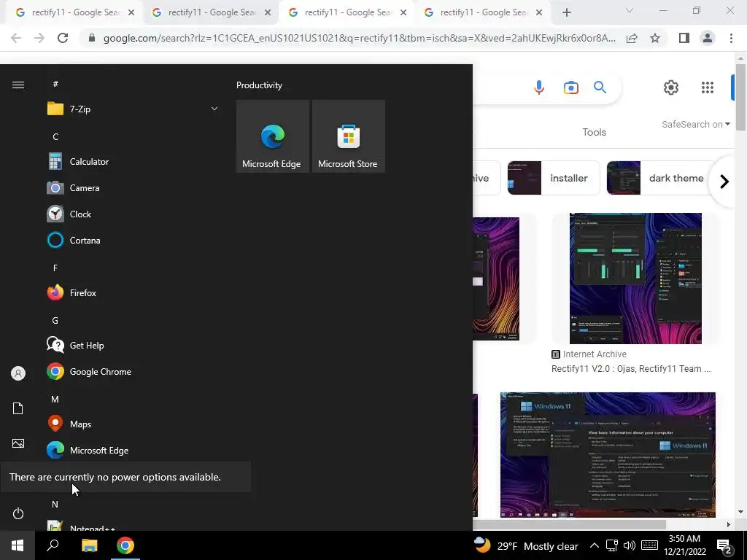Screen dimensions: 747x560
Task: Open File Explorer from the taskbar
Action: [x=89, y=545]
